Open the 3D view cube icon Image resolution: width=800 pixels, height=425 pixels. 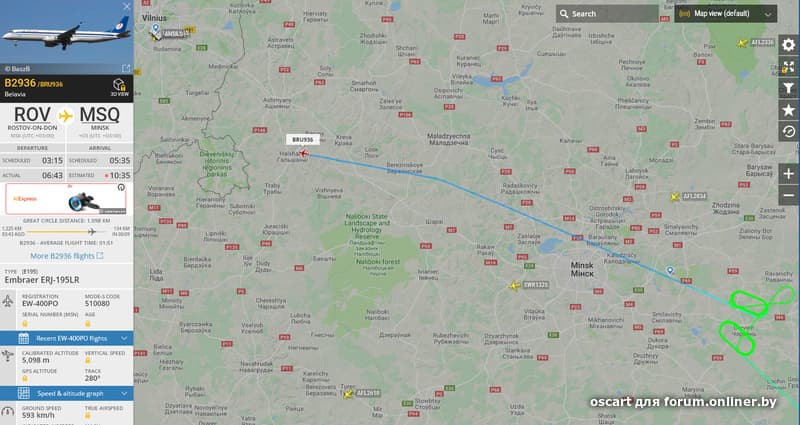pos(119,87)
